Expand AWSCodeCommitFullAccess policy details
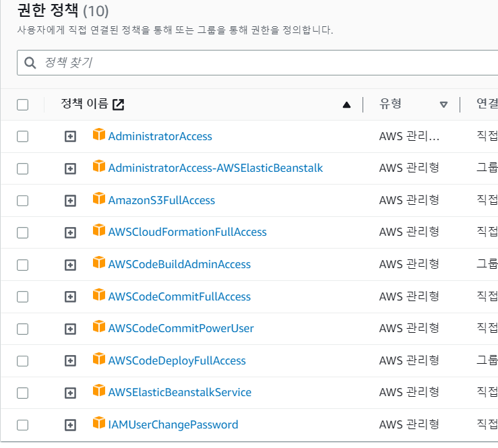This screenshot has width=498, height=448. point(70,297)
